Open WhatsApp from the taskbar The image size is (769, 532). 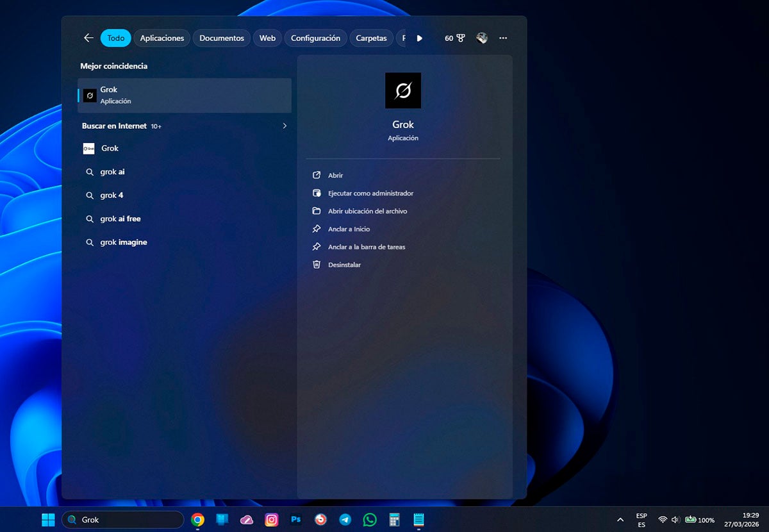370,519
